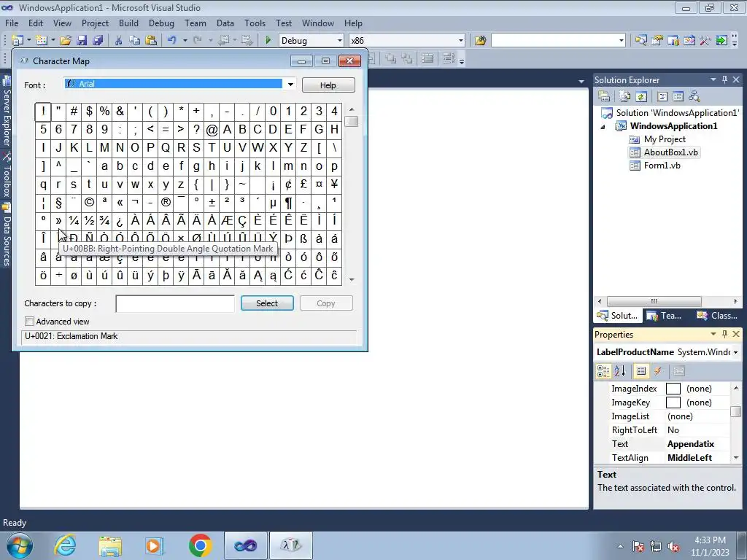Click the Add New Item toolbar icon
Image resolution: width=747 pixels, height=560 pixels.
click(42, 41)
